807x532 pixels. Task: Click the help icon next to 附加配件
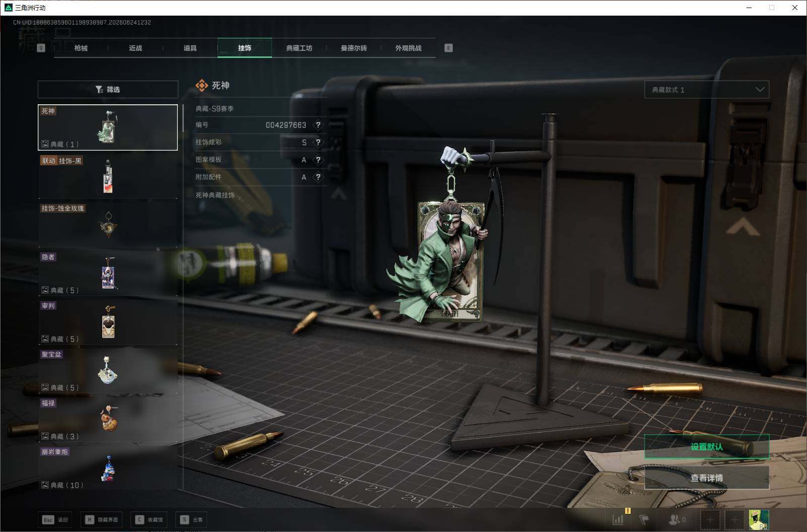[318, 177]
